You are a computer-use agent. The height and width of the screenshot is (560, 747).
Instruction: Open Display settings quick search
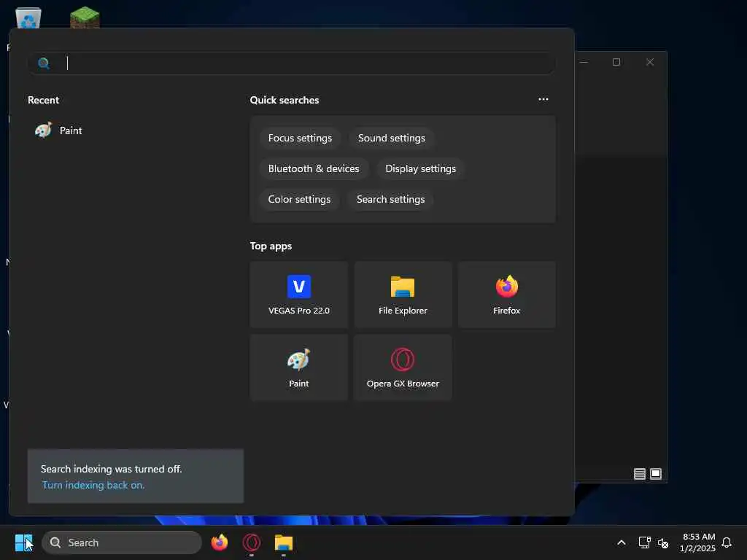click(x=421, y=168)
